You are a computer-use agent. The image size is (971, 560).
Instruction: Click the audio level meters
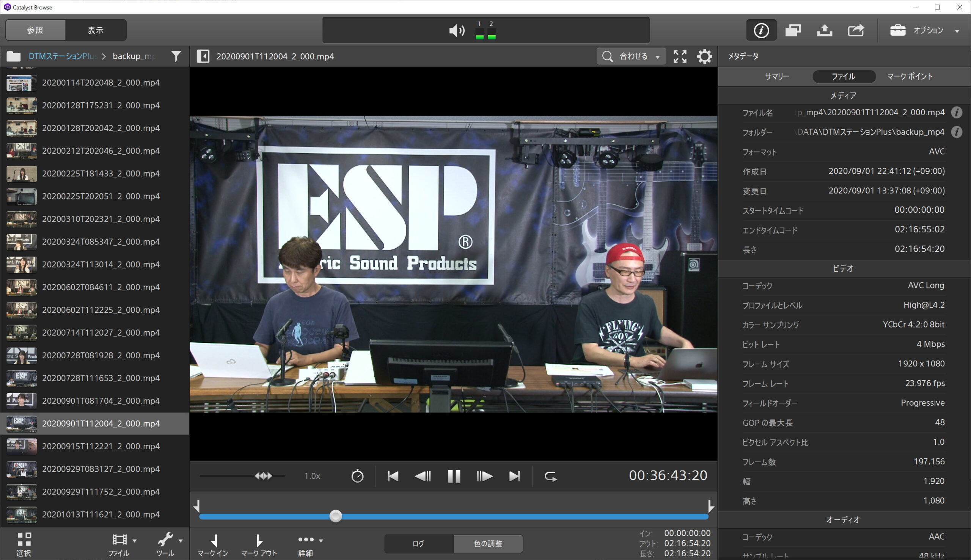point(485,30)
